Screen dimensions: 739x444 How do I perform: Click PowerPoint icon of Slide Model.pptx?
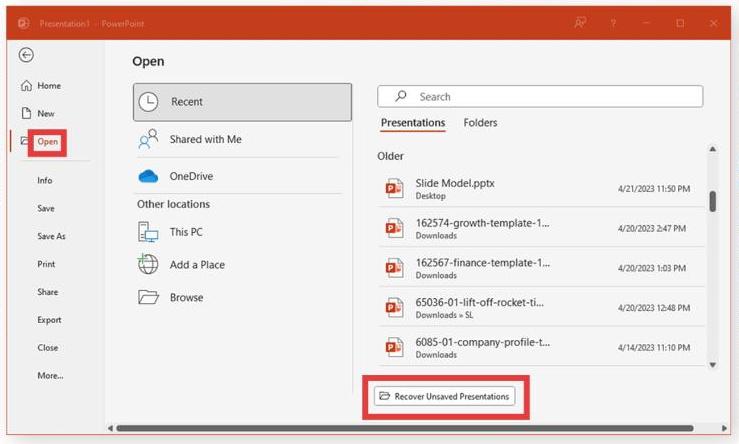[394, 189]
